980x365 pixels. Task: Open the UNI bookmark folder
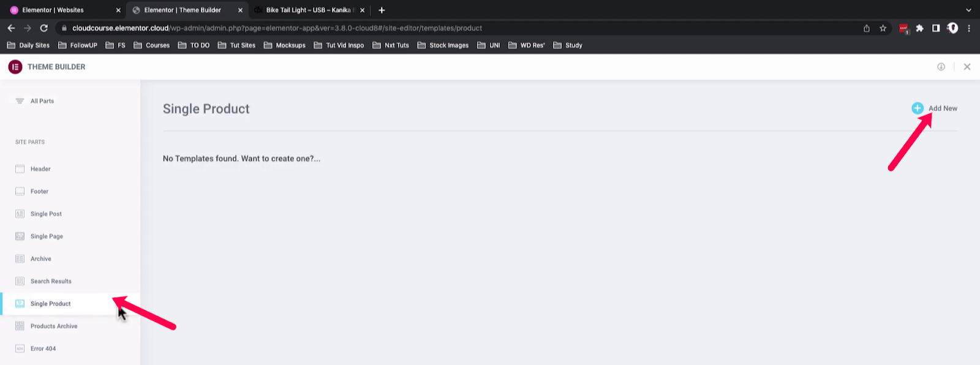(488, 45)
